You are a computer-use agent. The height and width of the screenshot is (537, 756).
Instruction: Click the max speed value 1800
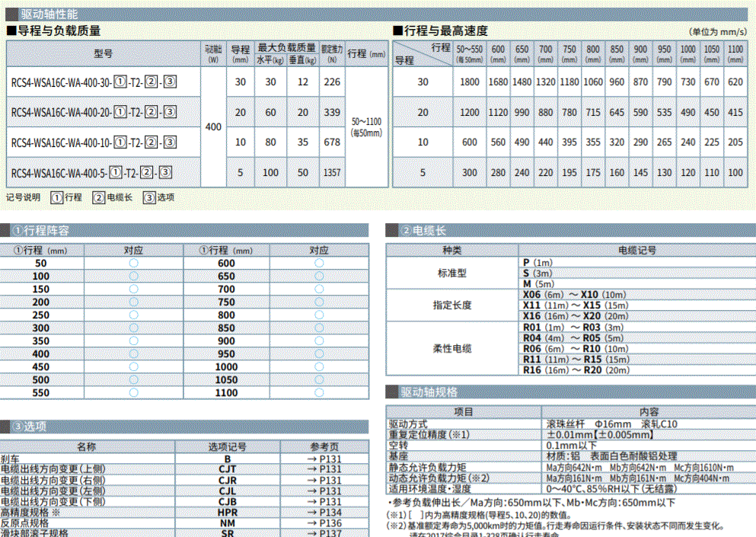(x=470, y=82)
